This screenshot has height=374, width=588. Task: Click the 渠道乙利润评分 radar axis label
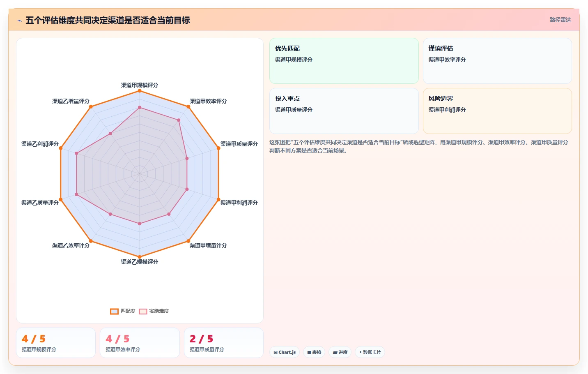pyautogui.click(x=40, y=144)
